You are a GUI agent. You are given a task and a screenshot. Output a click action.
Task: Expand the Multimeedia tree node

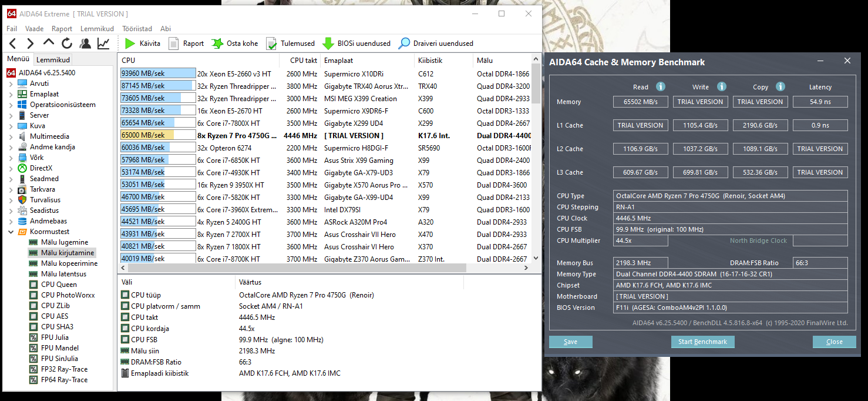coord(11,136)
